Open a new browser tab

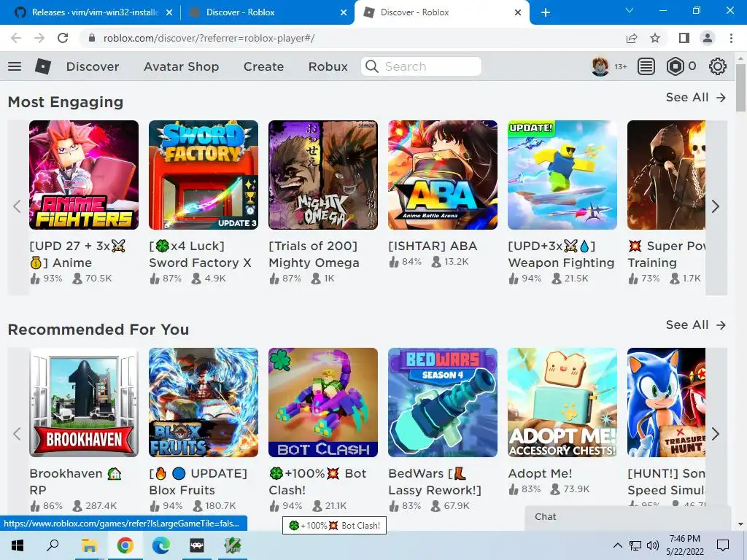[x=546, y=12]
